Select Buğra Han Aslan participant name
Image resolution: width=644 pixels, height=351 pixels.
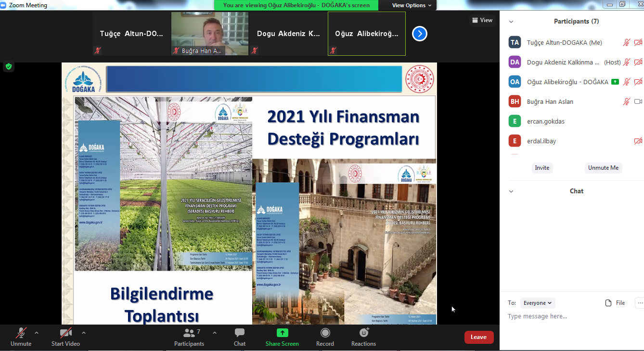click(550, 101)
